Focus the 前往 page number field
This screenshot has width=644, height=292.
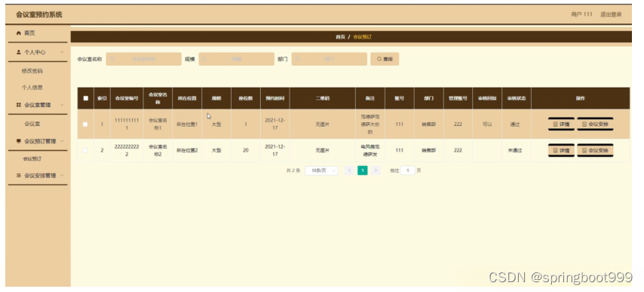(x=408, y=171)
